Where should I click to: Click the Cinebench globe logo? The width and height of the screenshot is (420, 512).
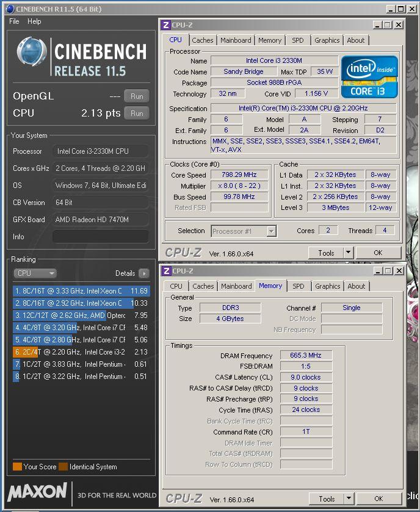coord(31,51)
